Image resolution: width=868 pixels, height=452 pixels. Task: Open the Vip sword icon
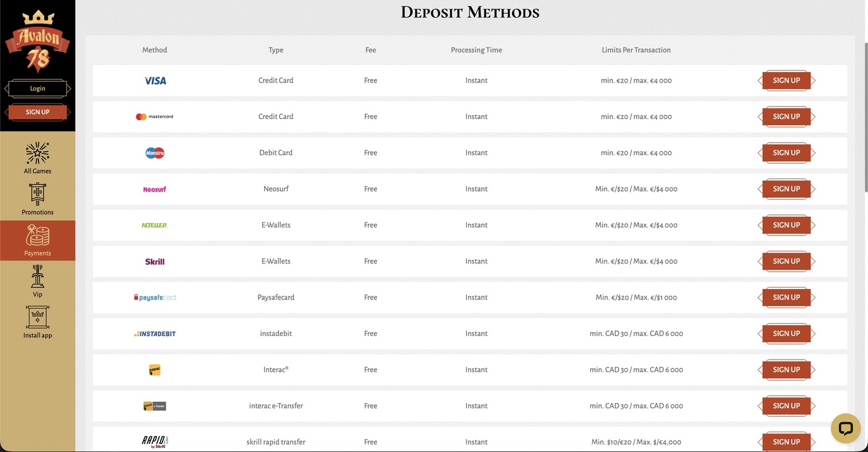point(37,277)
